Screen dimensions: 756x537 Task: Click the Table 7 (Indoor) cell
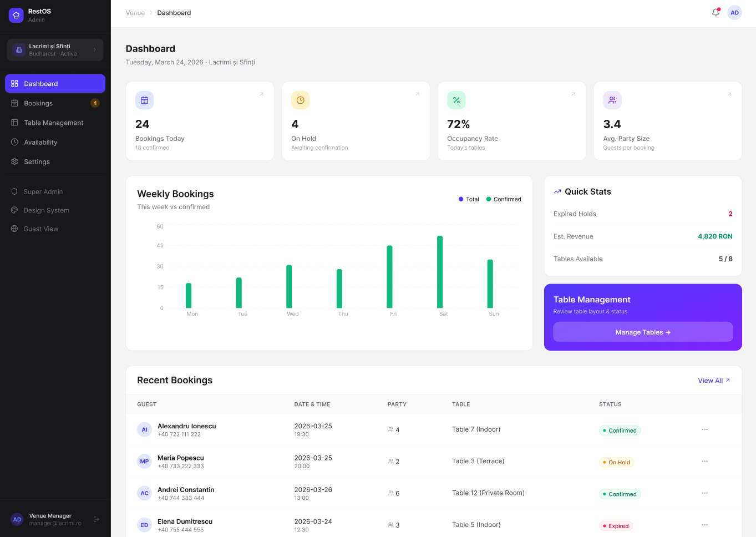pyautogui.click(x=476, y=429)
